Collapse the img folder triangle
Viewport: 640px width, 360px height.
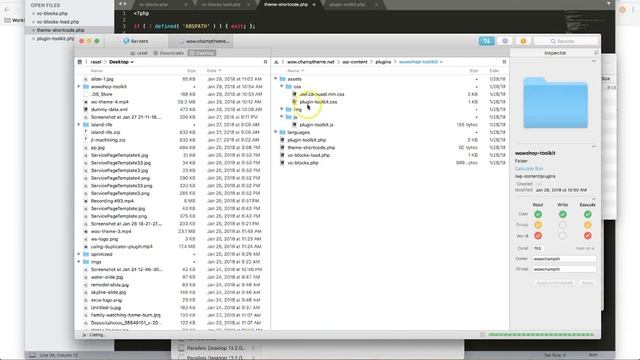coord(282,109)
